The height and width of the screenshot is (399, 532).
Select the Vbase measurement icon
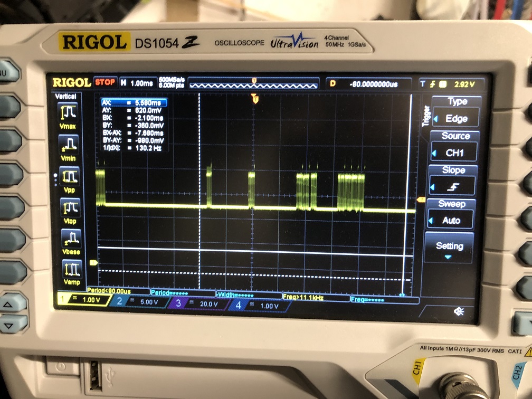pyautogui.click(x=71, y=238)
